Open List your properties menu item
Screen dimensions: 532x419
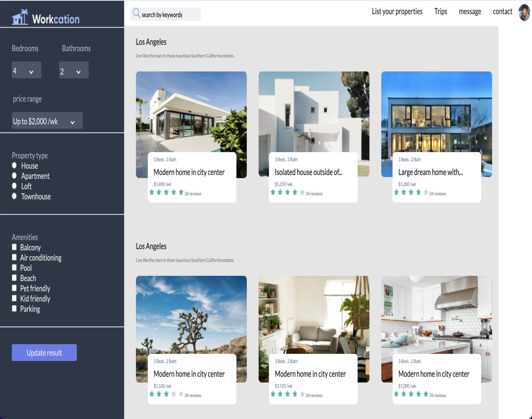coord(397,12)
